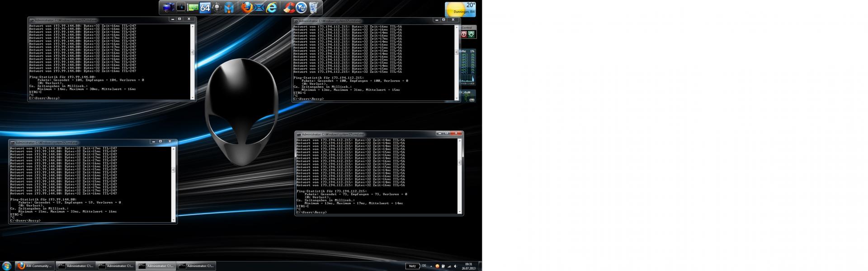Open the weather gadget showing Dunningen
The width and height of the screenshot is (868, 271).
[460, 9]
